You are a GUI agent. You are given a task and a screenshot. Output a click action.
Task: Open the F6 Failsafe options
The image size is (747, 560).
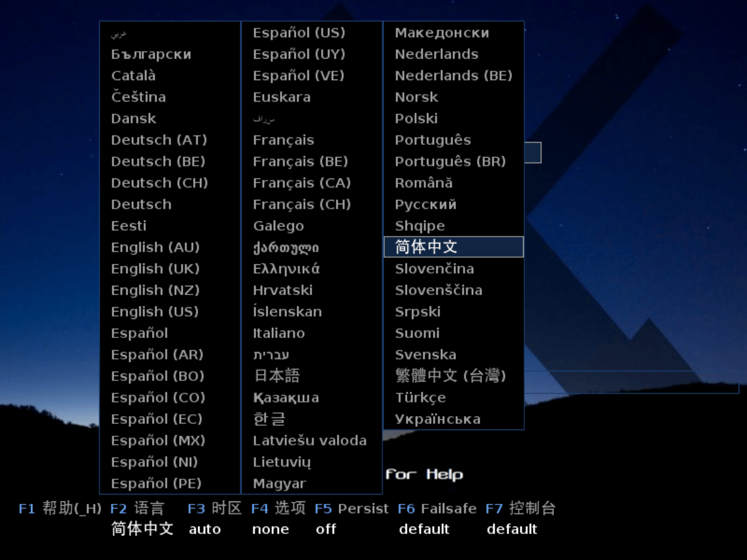437,508
